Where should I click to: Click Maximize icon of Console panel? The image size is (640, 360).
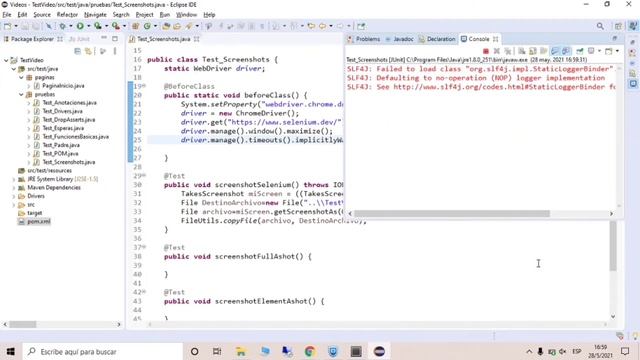click(615, 38)
